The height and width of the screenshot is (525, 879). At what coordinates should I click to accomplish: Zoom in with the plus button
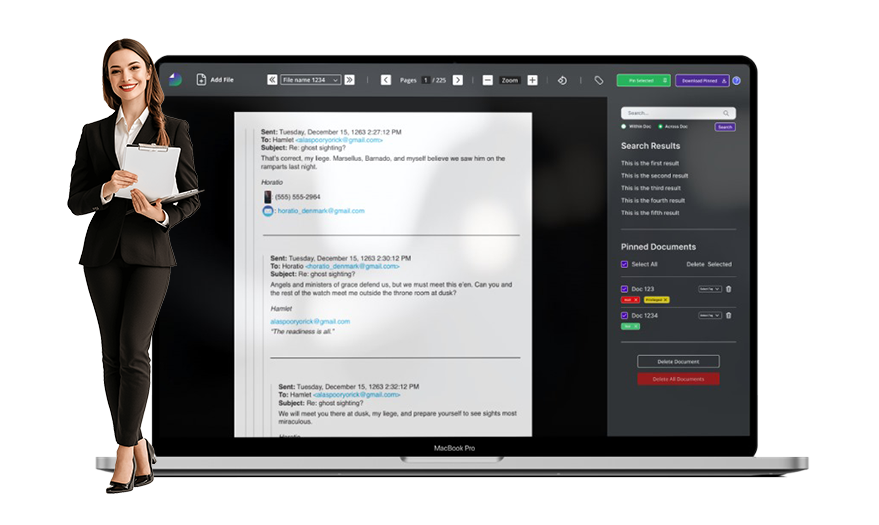532,80
